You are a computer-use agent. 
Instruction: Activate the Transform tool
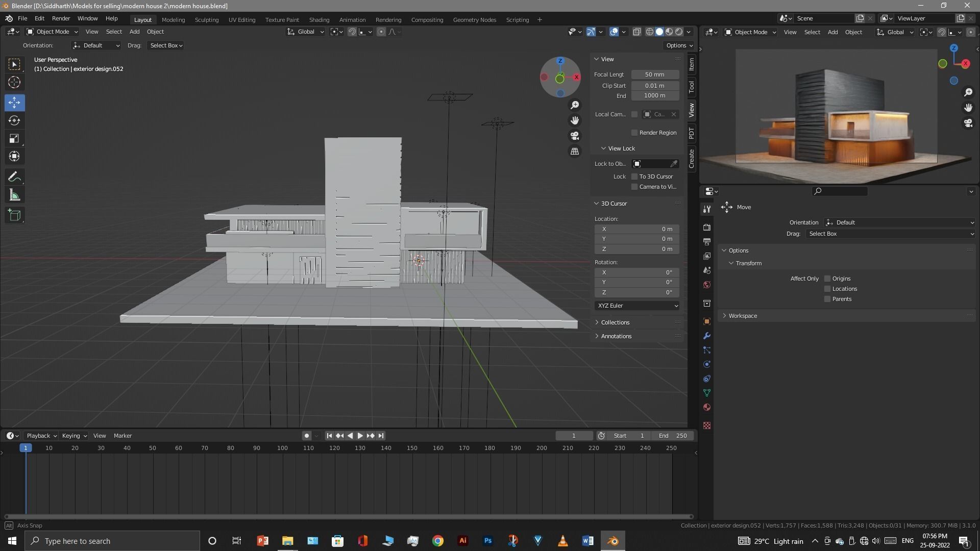coord(14,156)
